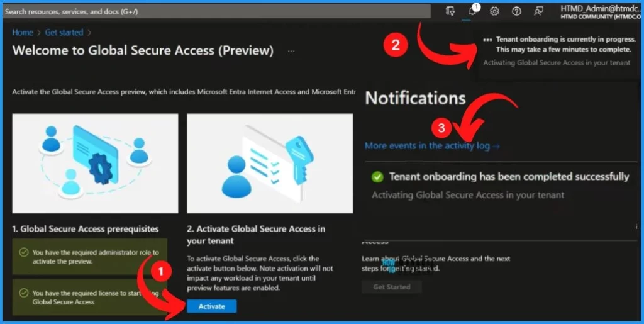The height and width of the screenshot is (324, 644).
Task: Click the green success check icon
Action: click(x=377, y=177)
